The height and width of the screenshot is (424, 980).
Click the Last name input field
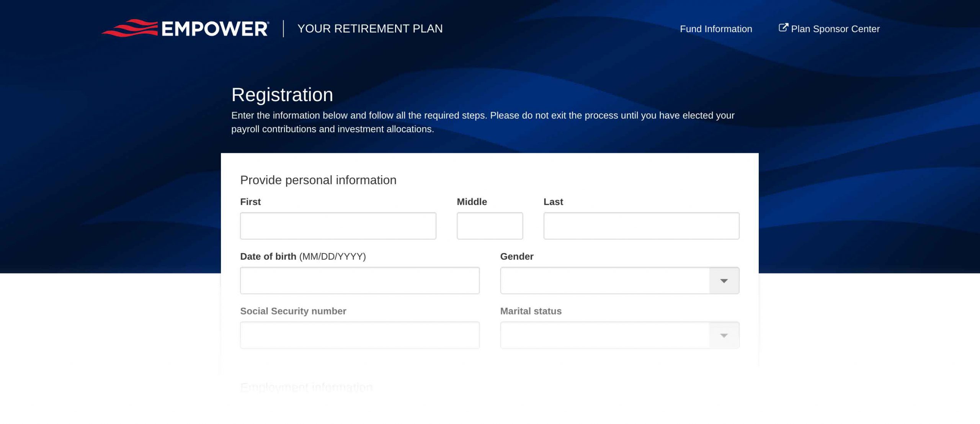tap(641, 226)
